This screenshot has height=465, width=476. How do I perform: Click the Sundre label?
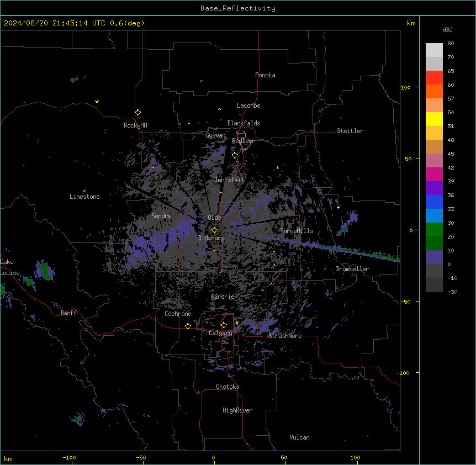tap(161, 216)
